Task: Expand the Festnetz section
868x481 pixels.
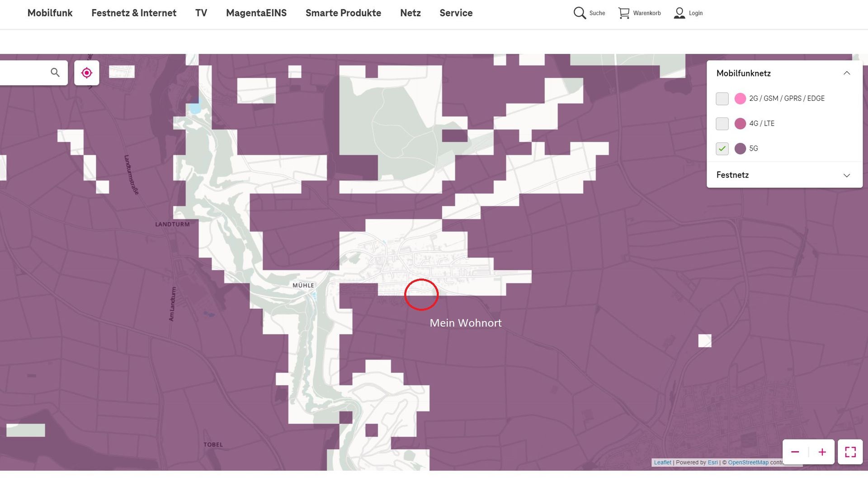Action: point(846,175)
